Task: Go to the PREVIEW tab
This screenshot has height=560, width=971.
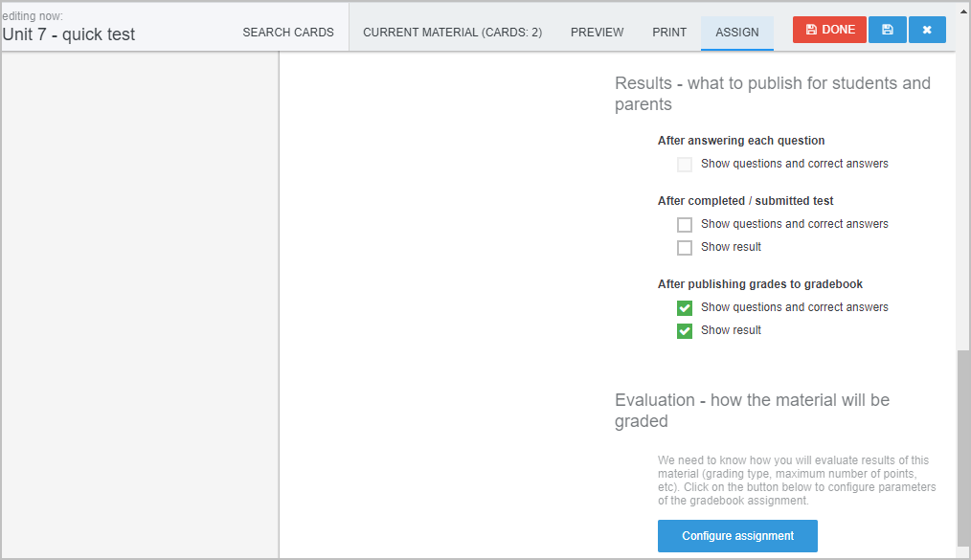Action: (597, 33)
